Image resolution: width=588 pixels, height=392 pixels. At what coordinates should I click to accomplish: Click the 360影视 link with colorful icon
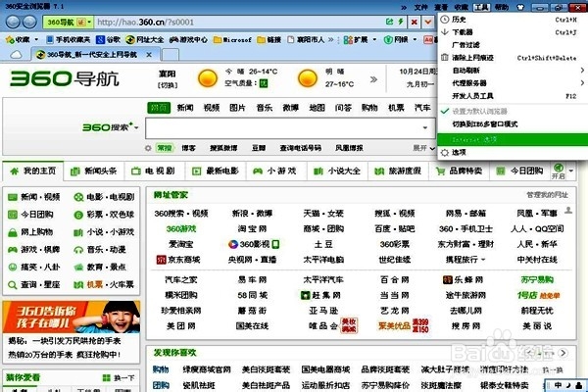point(254,244)
